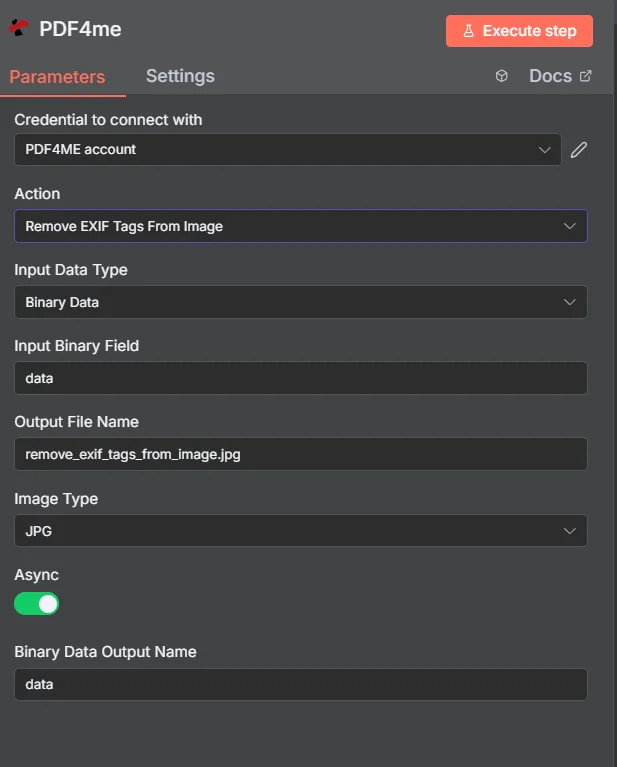Click the Credential to connect with label

(x=108, y=120)
